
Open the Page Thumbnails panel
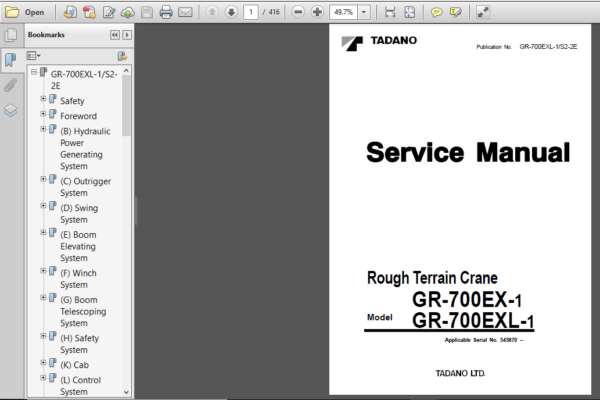[11, 35]
